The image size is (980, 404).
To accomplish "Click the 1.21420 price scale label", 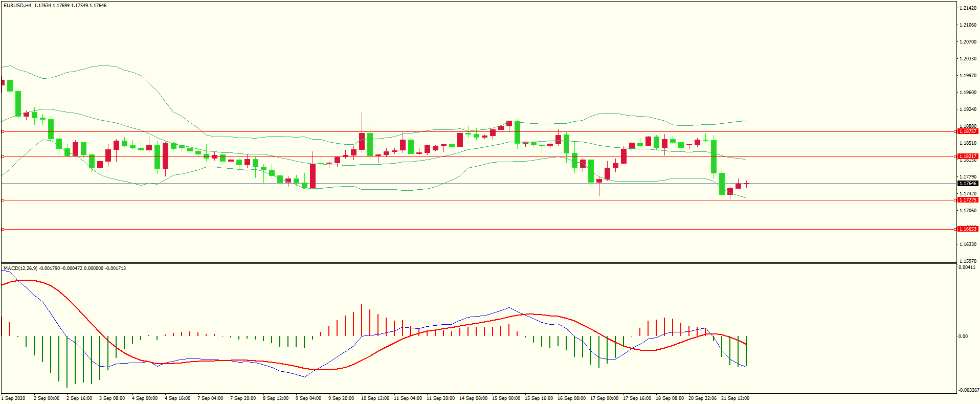I will pyautogui.click(x=968, y=8).
